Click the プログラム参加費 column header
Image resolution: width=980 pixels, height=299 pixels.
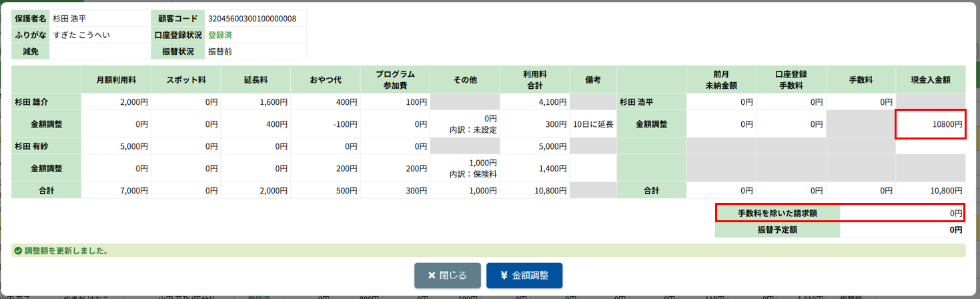395,79
